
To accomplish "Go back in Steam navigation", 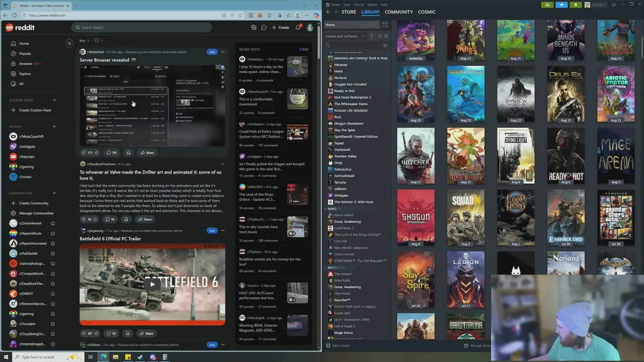I will tap(328, 12).
